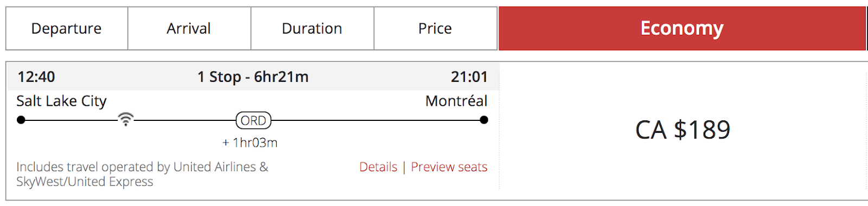Select the Economy cabin header

(682, 28)
